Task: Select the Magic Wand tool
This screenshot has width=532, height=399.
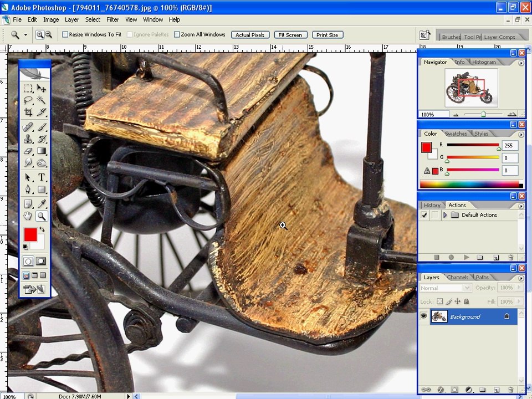Action: coord(42,100)
